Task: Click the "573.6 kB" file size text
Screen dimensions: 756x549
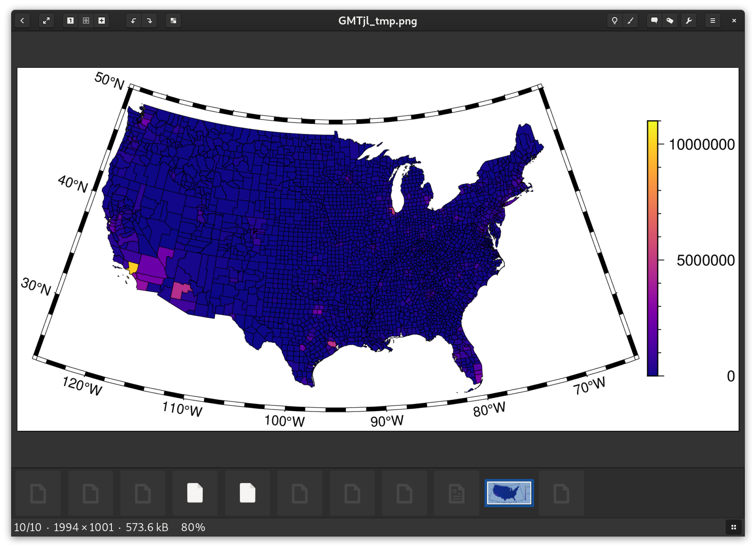Action: [147, 527]
